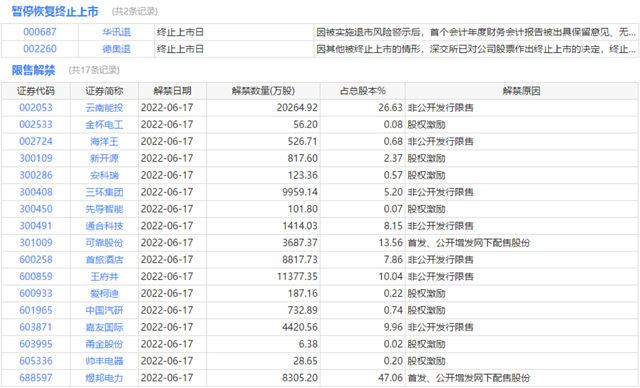Image resolution: width=640 pixels, height=388 pixels.
Task: Sort by 解禁原因 column header
Action: (x=522, y=91)
